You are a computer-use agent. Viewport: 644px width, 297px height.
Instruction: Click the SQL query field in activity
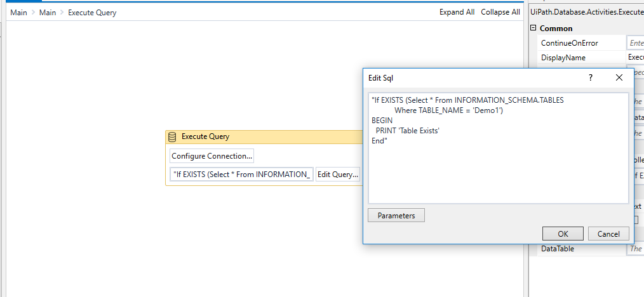tap(241, 175)
